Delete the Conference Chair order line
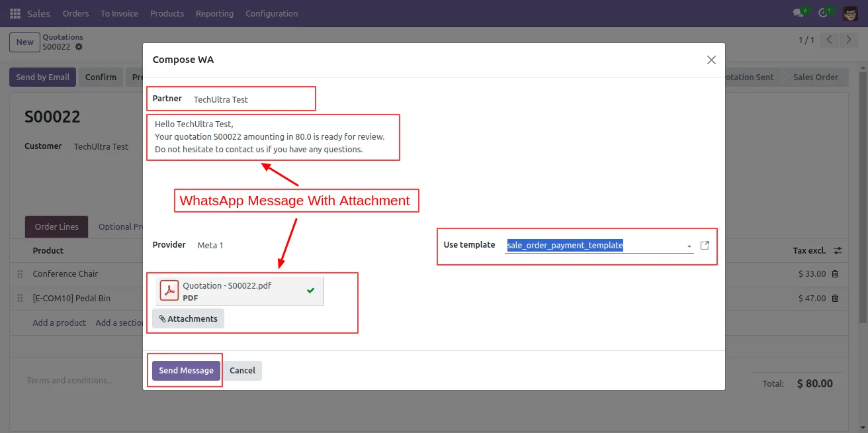The image size is (868, 433). point(835,273)
